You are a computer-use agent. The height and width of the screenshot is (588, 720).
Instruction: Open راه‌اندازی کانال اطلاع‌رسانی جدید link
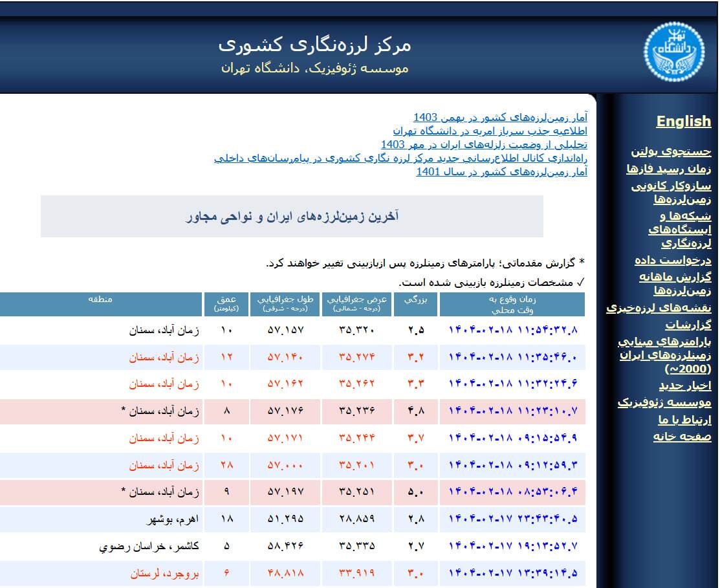coord(400,158)
